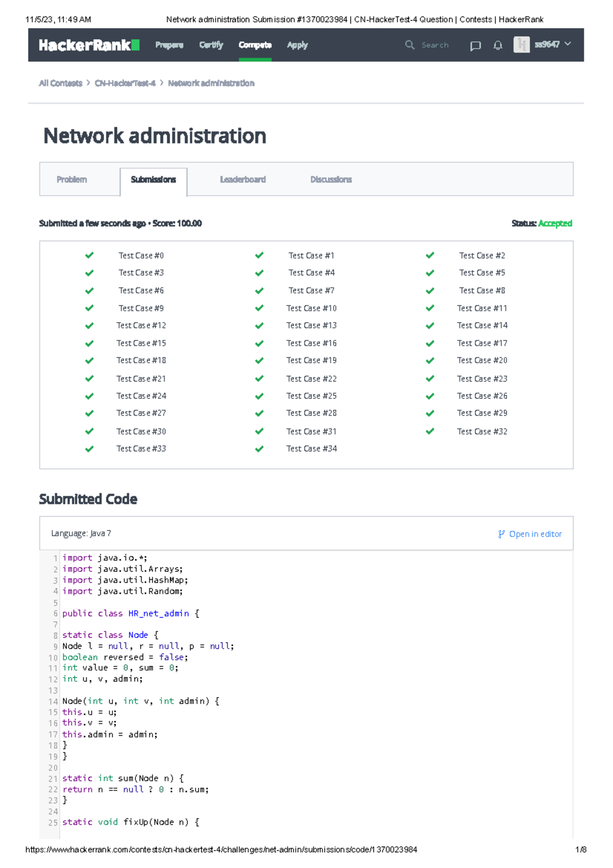The height and width of the screenshot is (868, 613).
Task: Click the fork icon beside Open in editor
Action: [x=501, y=534]
